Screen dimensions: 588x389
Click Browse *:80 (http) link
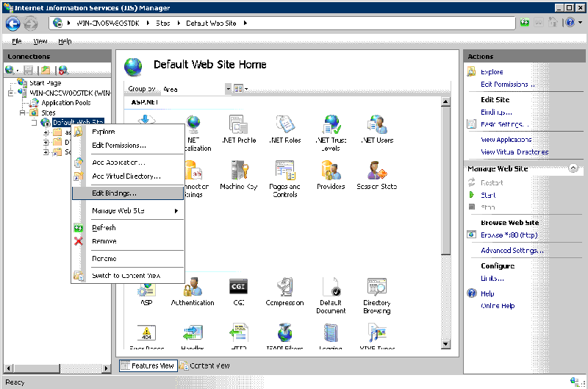[509, 235]
